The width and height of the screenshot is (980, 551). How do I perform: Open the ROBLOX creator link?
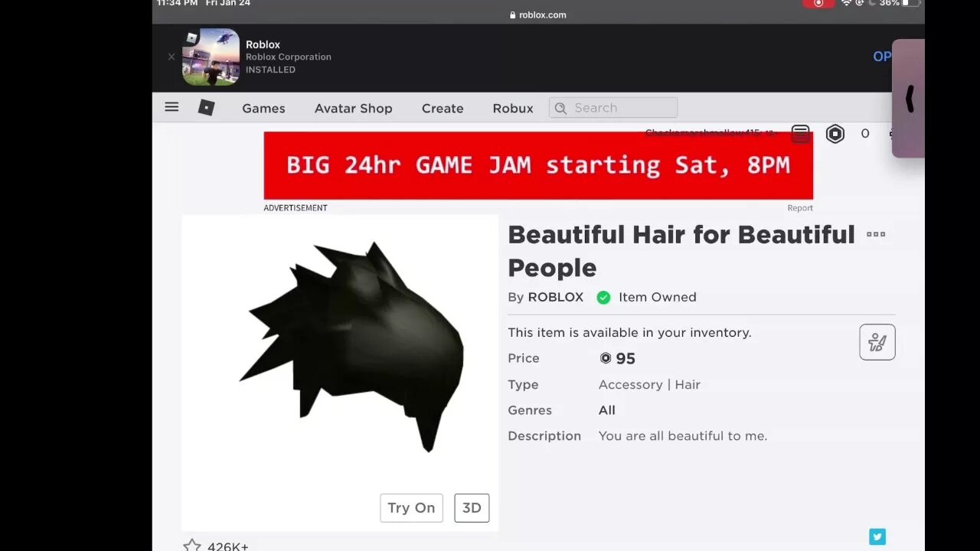tap(556, 297)
